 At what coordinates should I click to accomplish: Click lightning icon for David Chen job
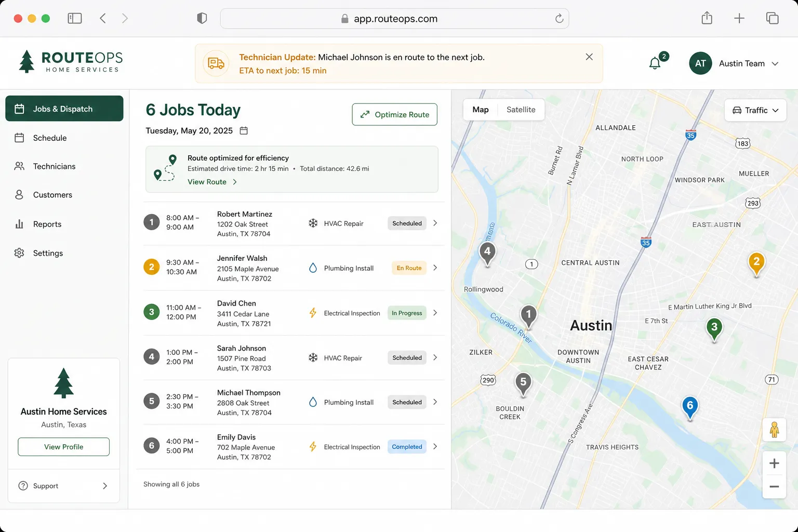pyautogui.click(x=313, y=313)
